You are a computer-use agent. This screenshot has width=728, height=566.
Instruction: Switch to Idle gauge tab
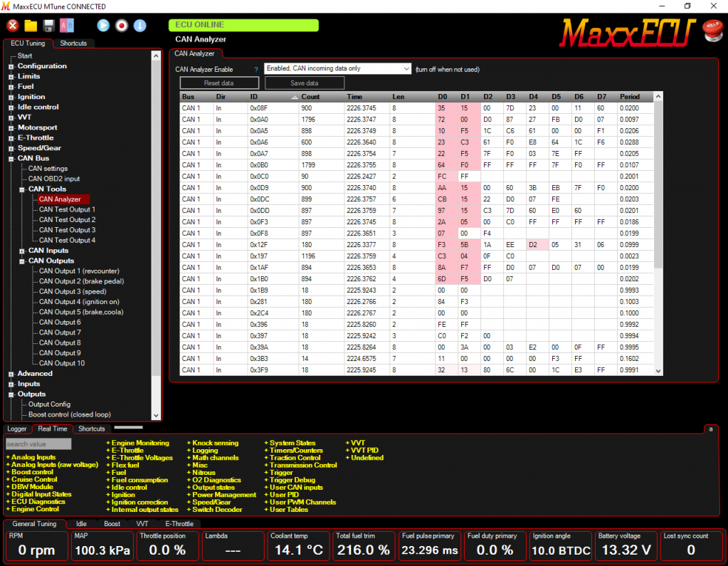[81, 524]
